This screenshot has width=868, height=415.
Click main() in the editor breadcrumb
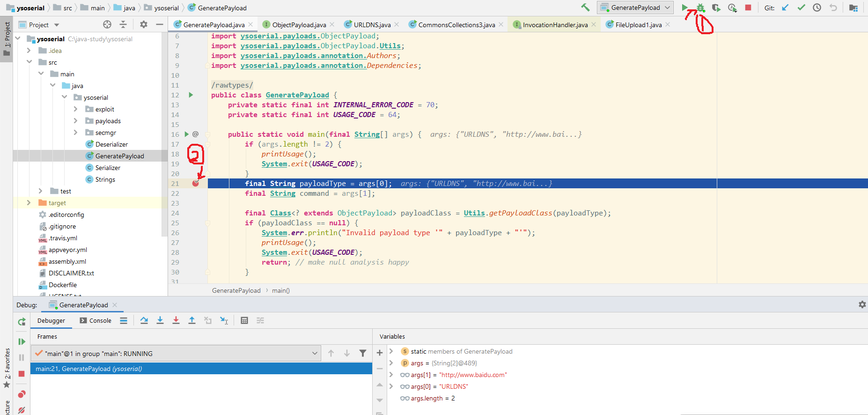pyautogui.click(x=281, y=290)
